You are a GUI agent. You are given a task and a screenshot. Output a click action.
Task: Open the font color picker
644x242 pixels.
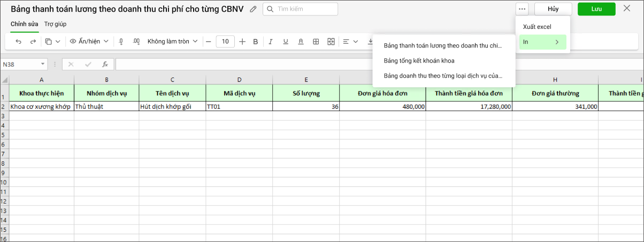coord(301,42)
